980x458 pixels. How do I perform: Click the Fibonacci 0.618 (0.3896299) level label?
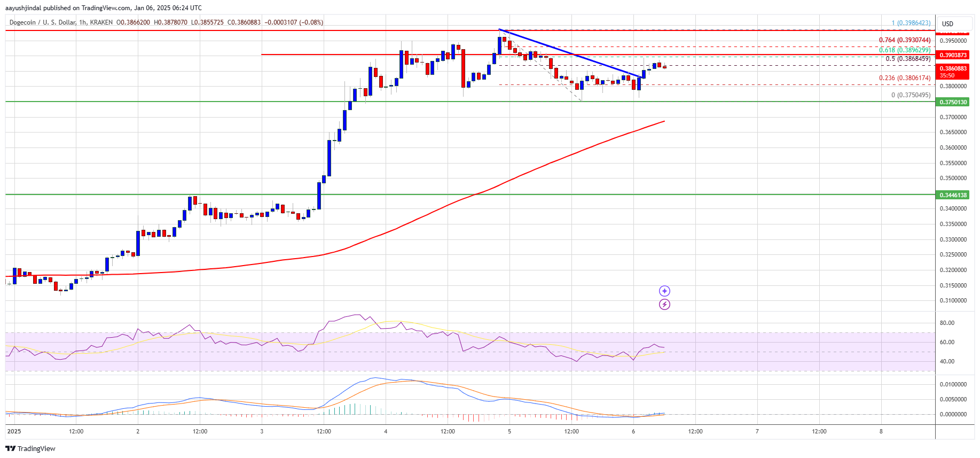point(905,50)
